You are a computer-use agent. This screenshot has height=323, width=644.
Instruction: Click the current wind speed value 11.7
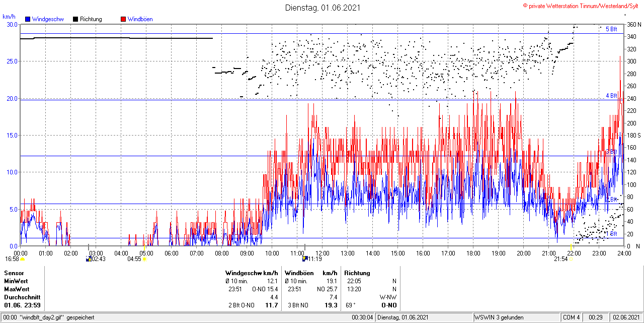(x=272, y=305)
